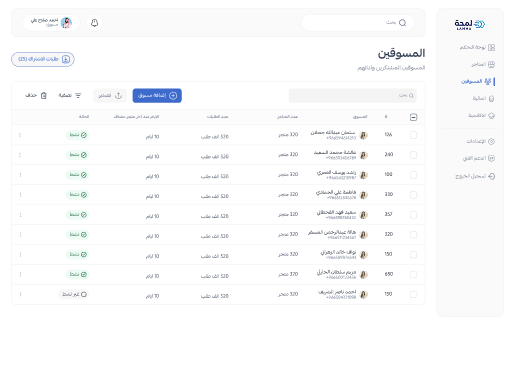Tick the checkbox for marketer 330
The height and width of the screenshot is (365, 512).
click(413, 195)
